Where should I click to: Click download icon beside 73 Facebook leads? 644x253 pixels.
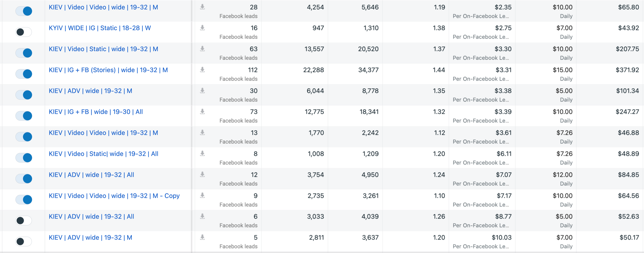pyautogui.click(x=202, y=112)
